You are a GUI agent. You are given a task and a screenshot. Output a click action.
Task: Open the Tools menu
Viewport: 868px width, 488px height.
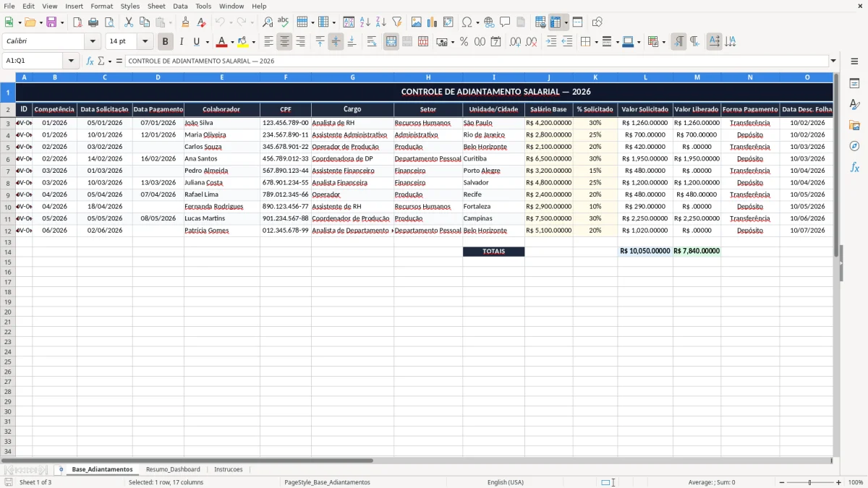coord(203,6)
